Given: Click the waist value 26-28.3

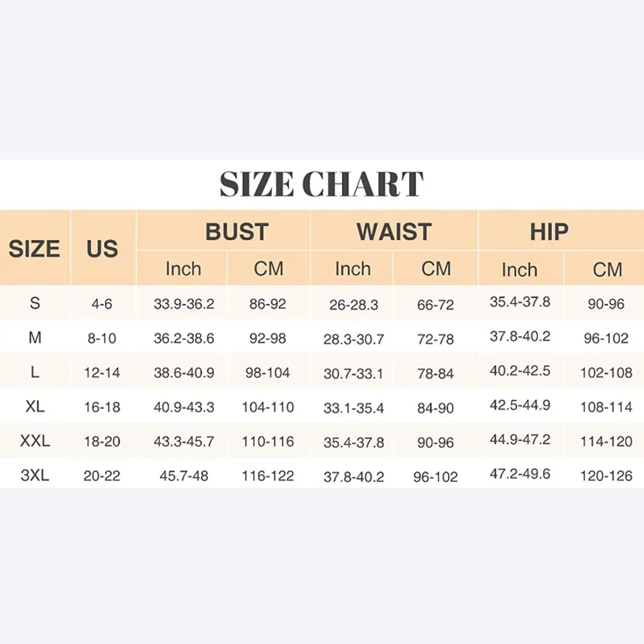Looking at the screenshot, I should pos(354,305).
